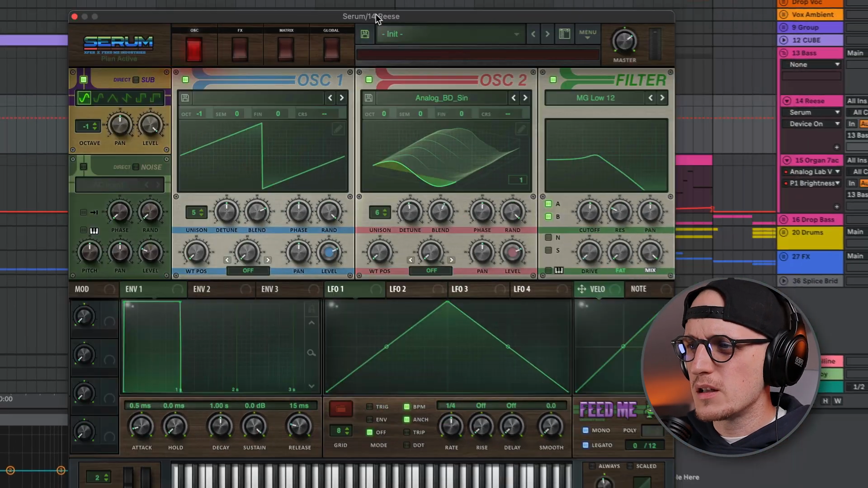This screenshot has width=868, height=488.
Task: Enable filter routing for Sub (S)
Action: 548,250
